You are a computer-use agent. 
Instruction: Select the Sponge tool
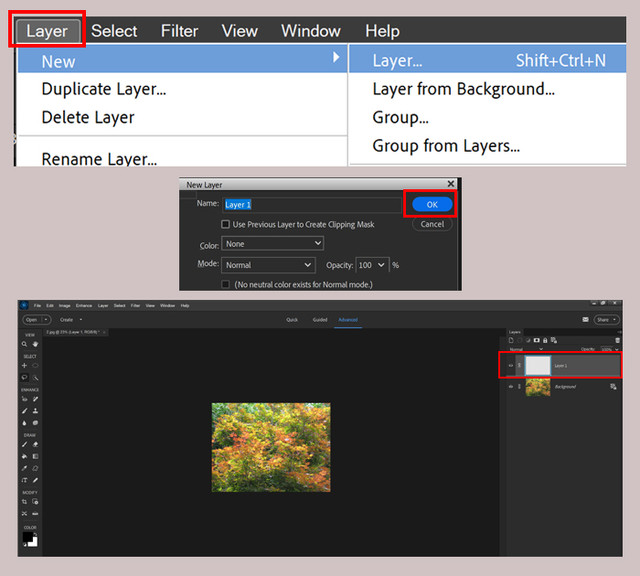pos(36,423)
